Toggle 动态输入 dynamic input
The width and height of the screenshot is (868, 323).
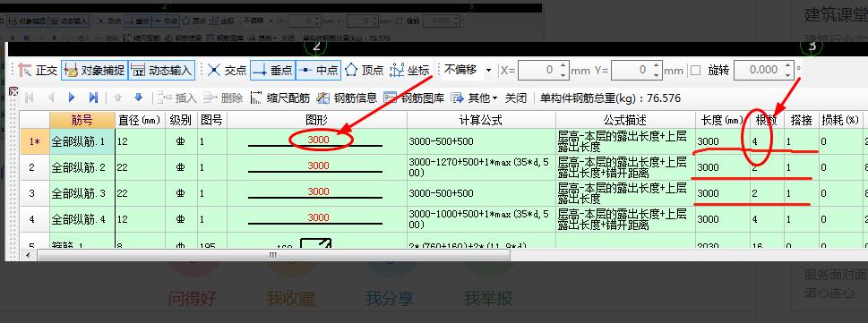pos(161,71)
